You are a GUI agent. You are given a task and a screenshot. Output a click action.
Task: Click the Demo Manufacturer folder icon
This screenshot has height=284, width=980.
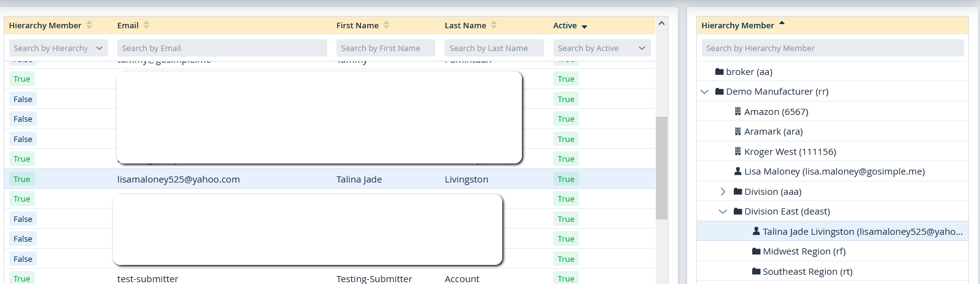tap(719, 92)
